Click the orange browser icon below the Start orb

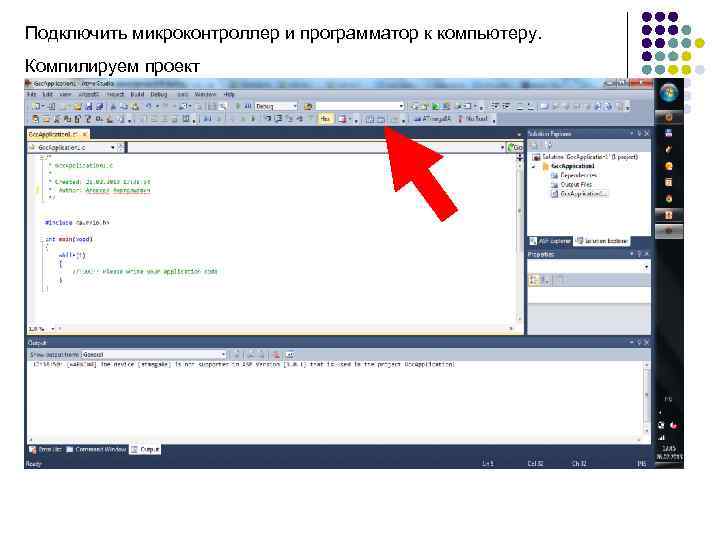[x=669, y=118]
